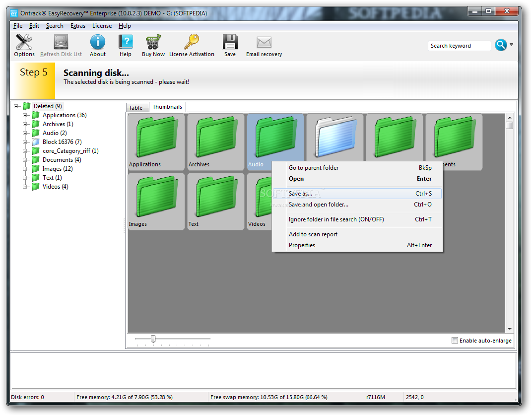This screenshot has width=532, height=416.
Task: Click the Free swap memory status text
Action: point(268,397)
